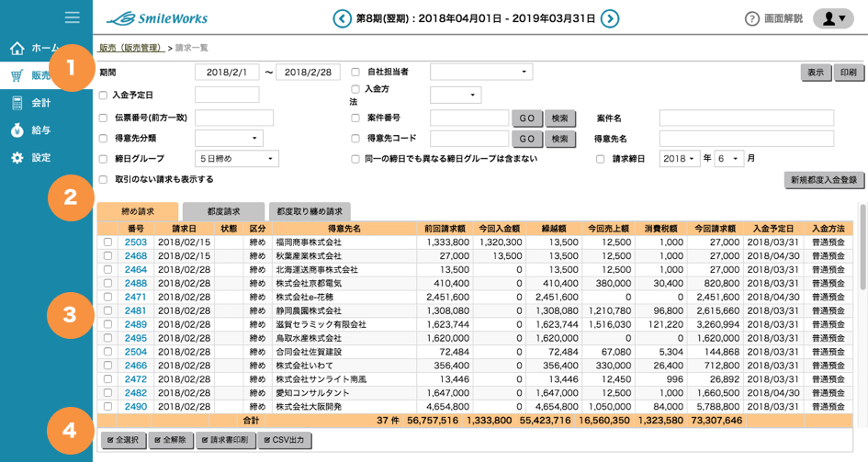Image resolution: width=868 pixels, height=462 pixels.
Task: Enable the 請求締日 checkbox
Action: click(600, 159)
